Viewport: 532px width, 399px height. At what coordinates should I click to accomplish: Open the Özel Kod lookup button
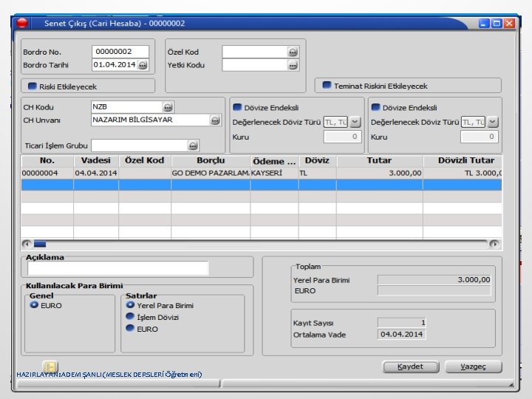[x=293, y=52]
